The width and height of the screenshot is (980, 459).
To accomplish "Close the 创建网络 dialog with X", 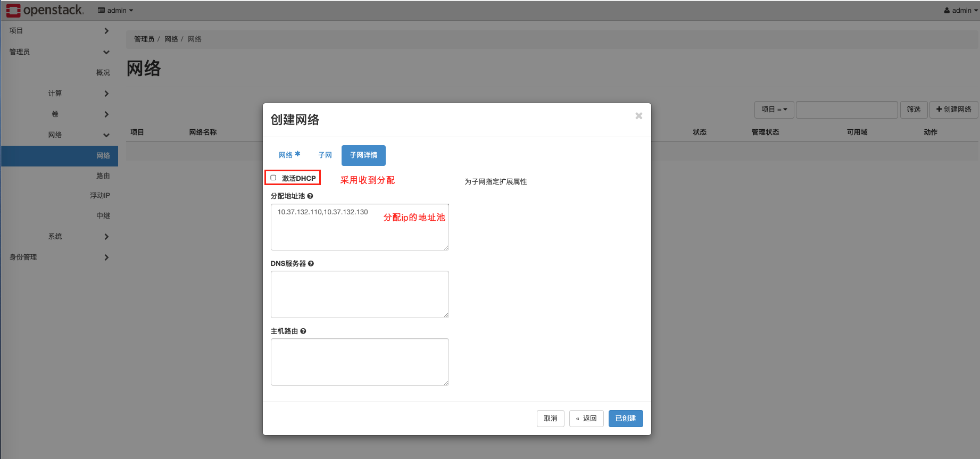I will point(639,116).
